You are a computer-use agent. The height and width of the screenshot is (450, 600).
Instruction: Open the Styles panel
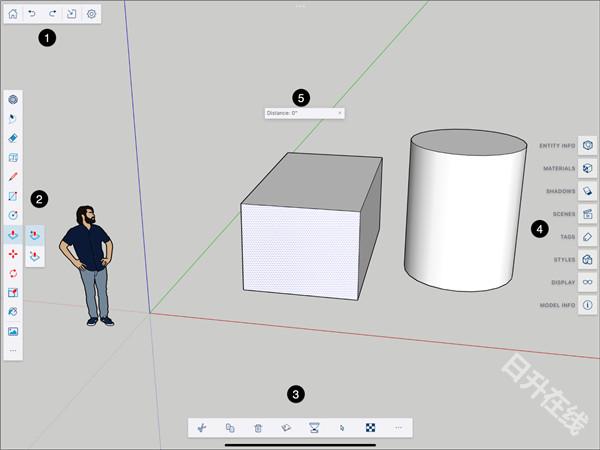[587, 259]
